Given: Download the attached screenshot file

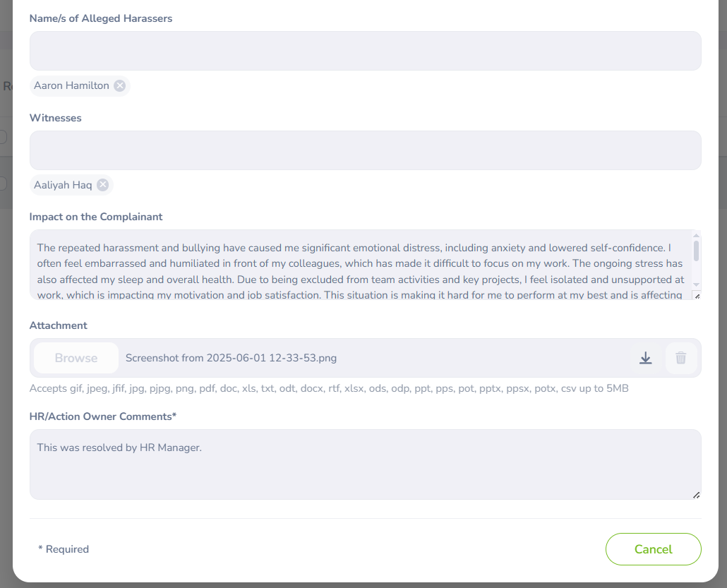Looking at the screenshot, I should pos(645,358).
